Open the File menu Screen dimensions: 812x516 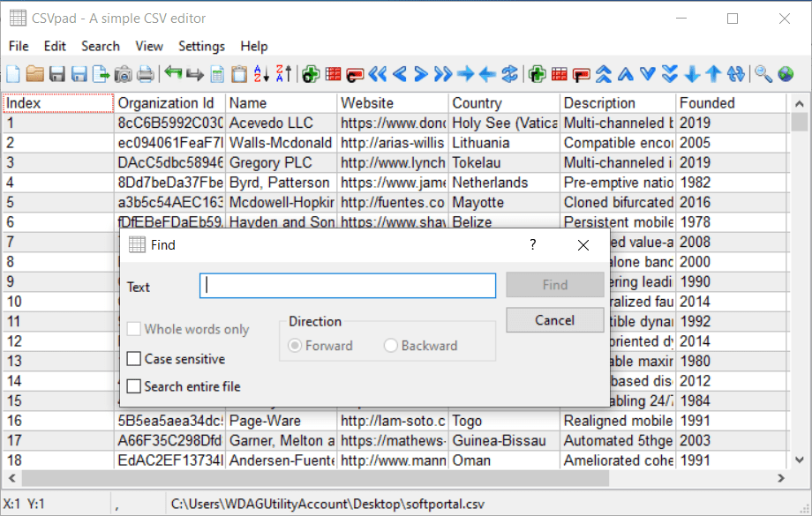(19, 46)
